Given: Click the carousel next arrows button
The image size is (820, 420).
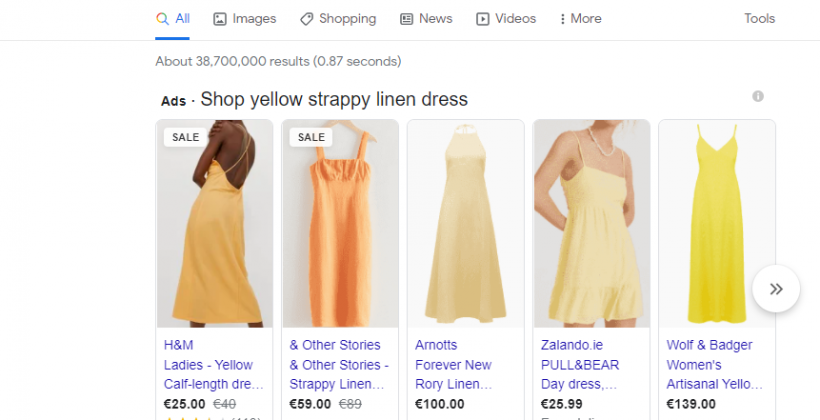Looking at the screenshot, I should tap(776, 289).
